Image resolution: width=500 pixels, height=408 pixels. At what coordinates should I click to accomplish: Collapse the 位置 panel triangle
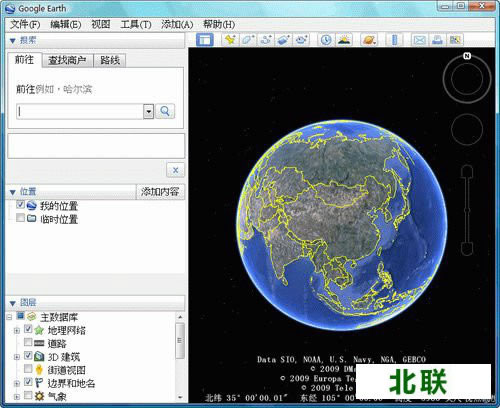[13, 192]
